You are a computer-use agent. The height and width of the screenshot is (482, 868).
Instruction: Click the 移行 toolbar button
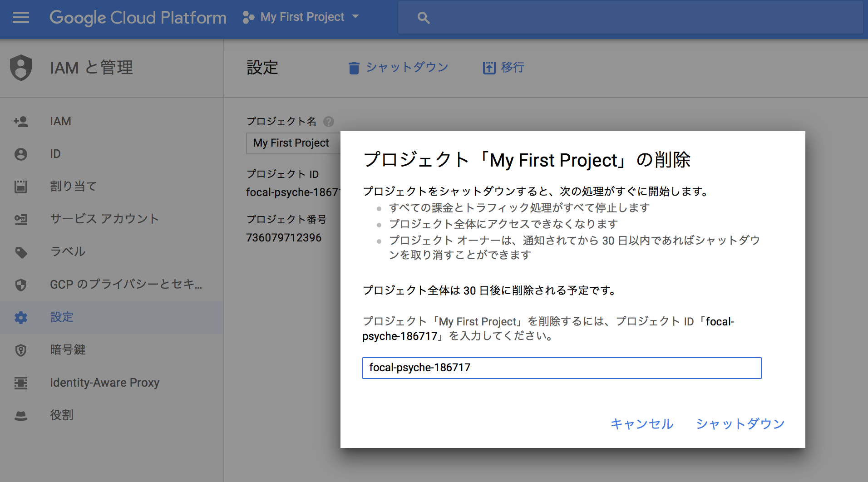tap(503, 68)
